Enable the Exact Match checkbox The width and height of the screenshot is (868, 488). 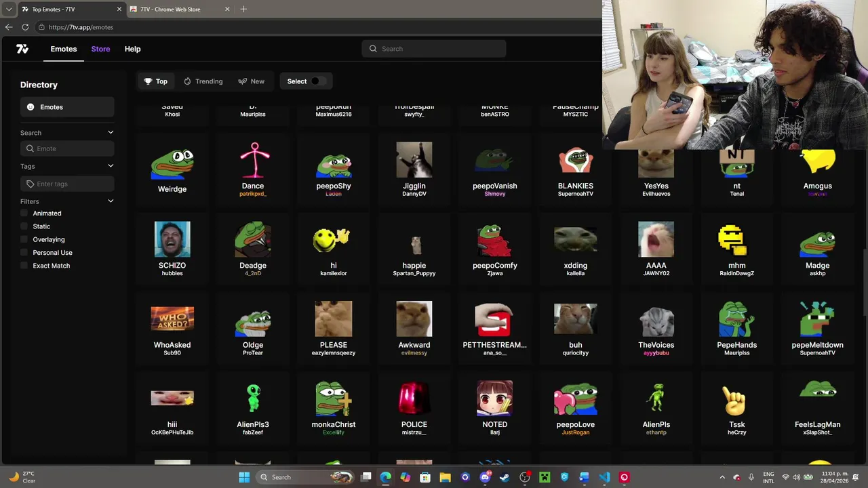coord(24,266)
